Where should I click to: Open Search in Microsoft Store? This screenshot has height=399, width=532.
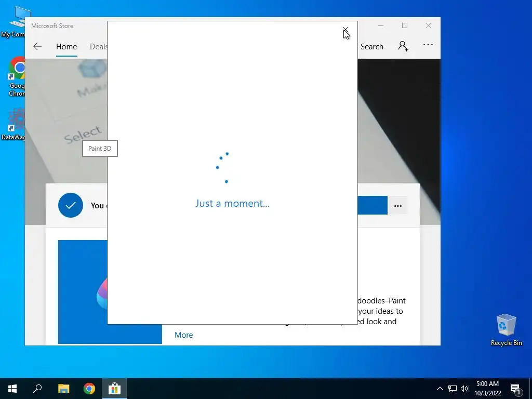pyautogui.click(x=372, y=46)
